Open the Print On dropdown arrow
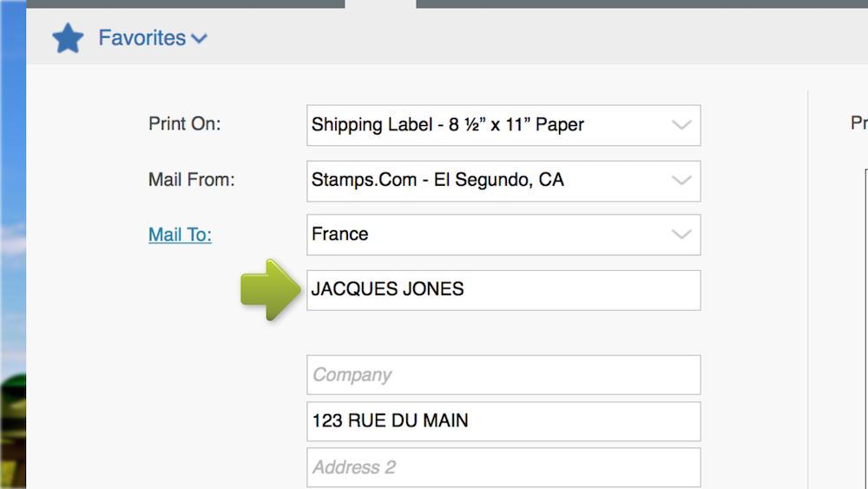Image resolution: width=868 pixels, height=489 pixels. [x=681, y=125]
